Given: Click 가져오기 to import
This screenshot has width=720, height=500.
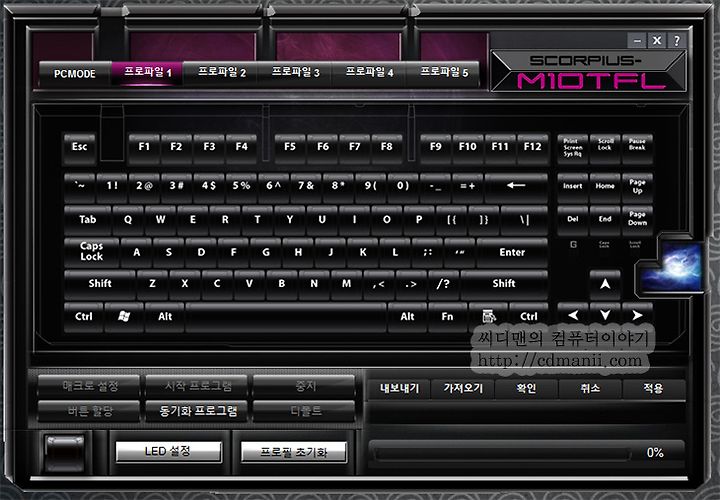Looking at the screenshot, I should pyautogui.click(x=463, y=389).
